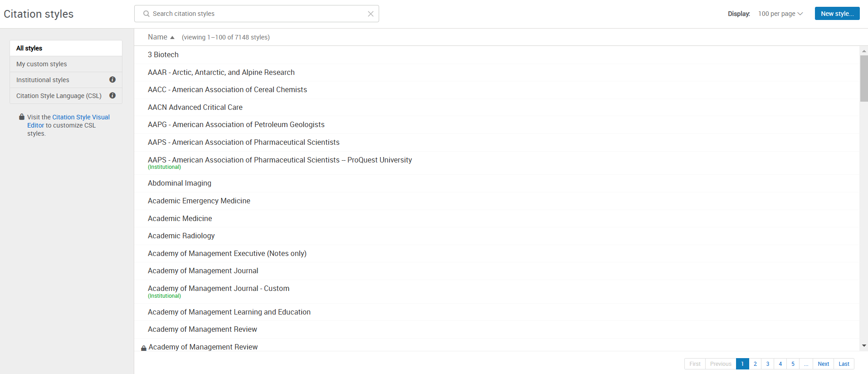Click lock icon beside Visit the Citation Style text

pyautogui.click(x=22, y=117)
